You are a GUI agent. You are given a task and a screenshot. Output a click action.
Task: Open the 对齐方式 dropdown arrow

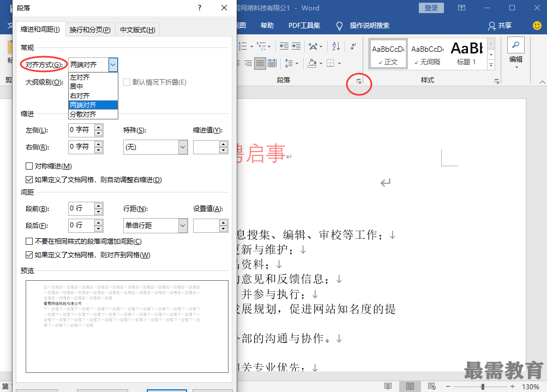tap(113, 65)
